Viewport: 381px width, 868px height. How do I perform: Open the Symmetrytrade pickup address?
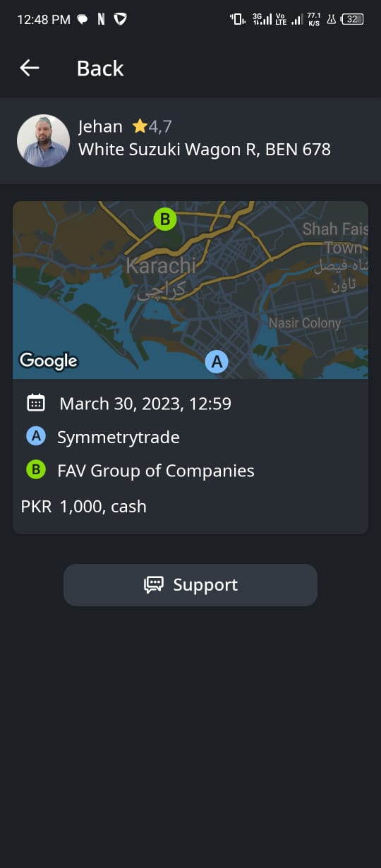click(119, 438)
